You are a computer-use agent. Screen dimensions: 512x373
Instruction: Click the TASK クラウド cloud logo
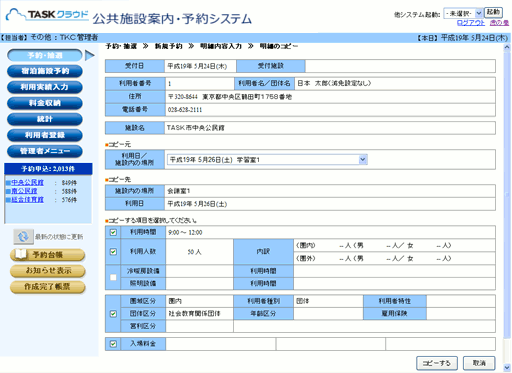(47, 15)
